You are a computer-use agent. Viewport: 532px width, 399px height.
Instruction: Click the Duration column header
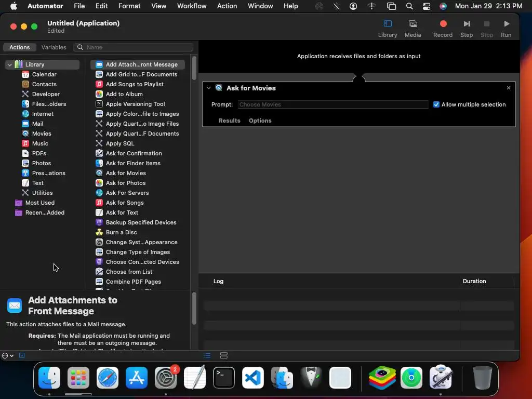click(x=474, y=281)
